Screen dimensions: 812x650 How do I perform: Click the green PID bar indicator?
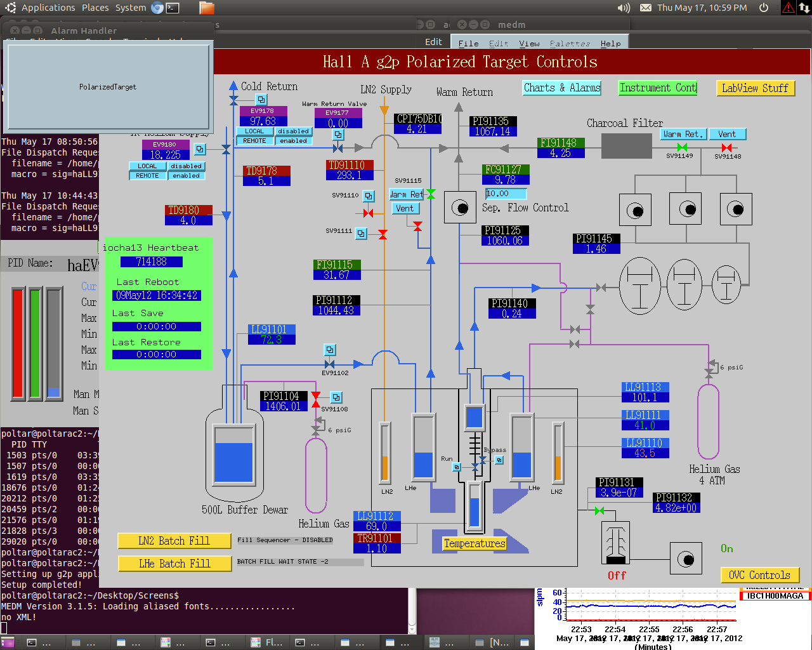click(x=35, y=343)
